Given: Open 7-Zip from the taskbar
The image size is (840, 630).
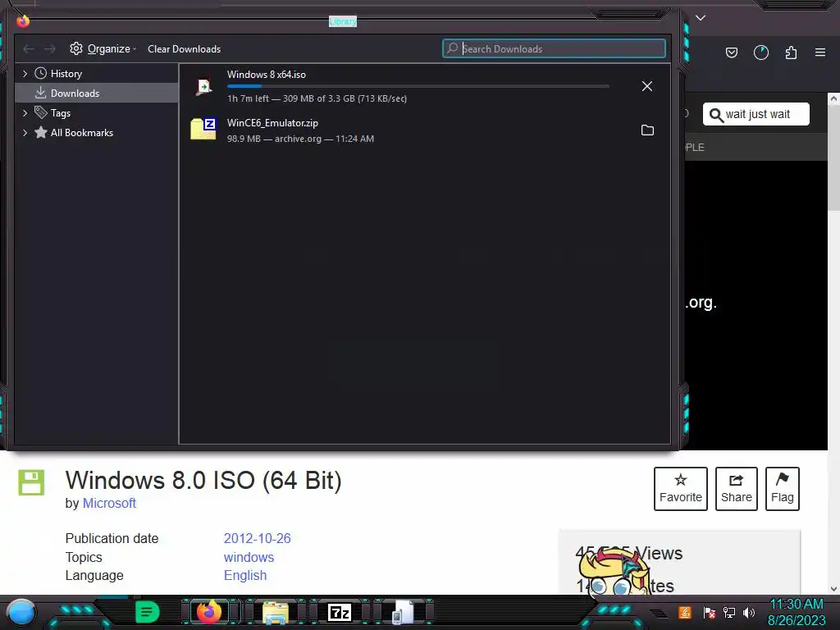Looking at the screenshot, I should [x=340, y=612].
